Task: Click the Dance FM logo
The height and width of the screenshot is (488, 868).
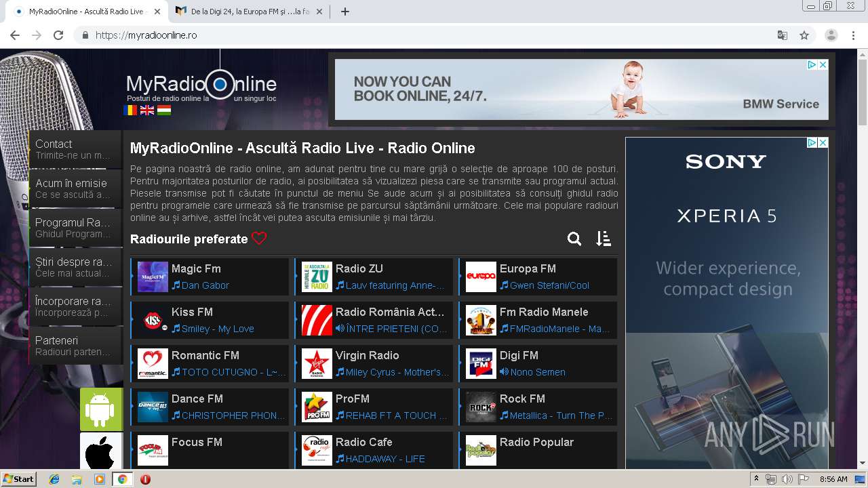Action: (x=153, y=407)
